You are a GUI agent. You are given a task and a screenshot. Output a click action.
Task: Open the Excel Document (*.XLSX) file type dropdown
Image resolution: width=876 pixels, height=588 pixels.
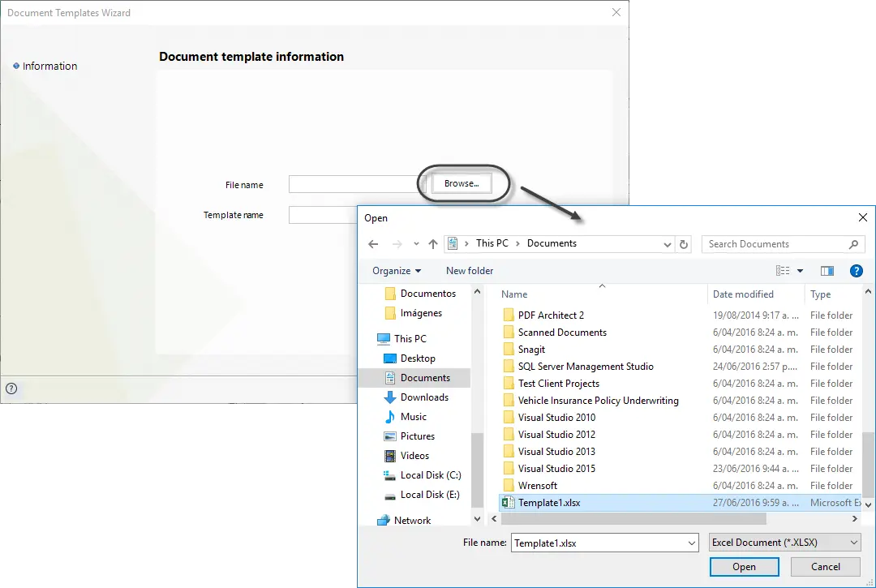[785, 543]
